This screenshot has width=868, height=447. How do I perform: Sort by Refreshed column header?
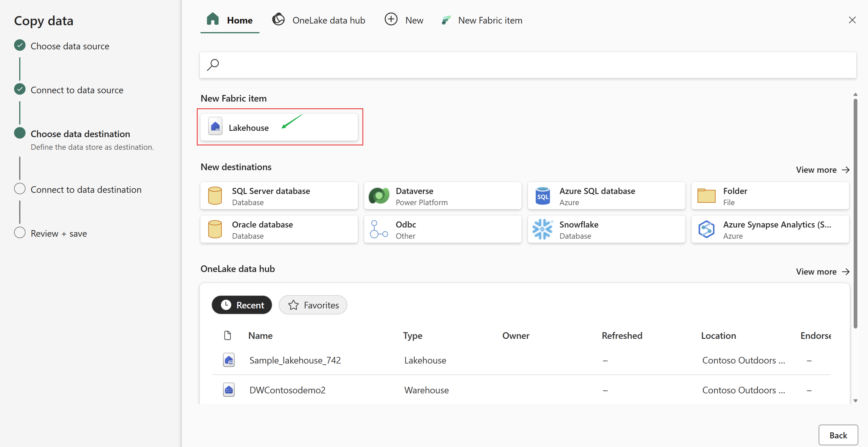pos(622,336)
